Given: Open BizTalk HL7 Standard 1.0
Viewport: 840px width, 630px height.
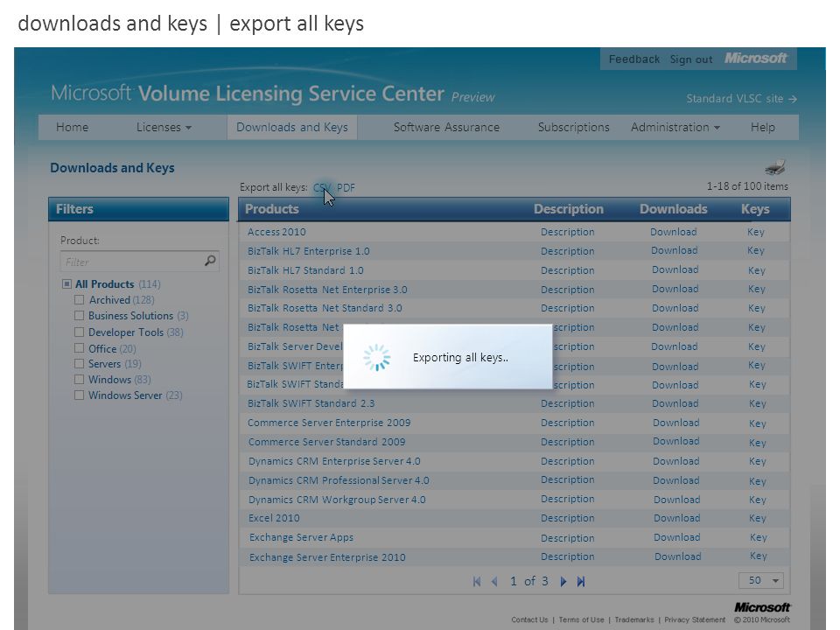Looking at the screenshot, I should click(x=305, y=270).
